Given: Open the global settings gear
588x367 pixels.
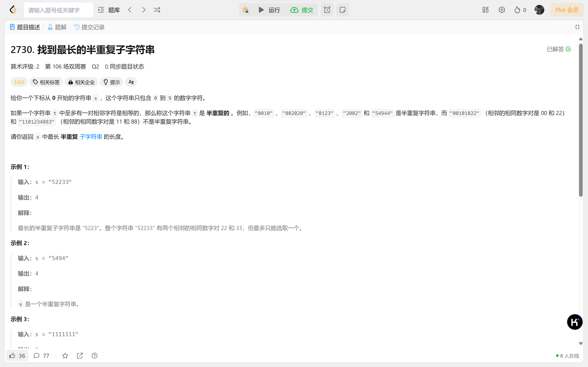Looking at the screenshot, I should [502, 10].
